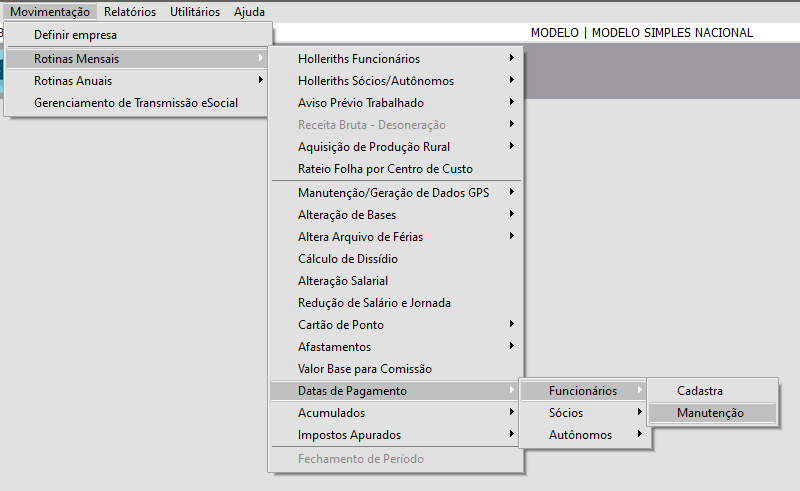Expand the Impostos Apurados submenu
This screenshot has height=491, width=800.
(350, 435)
